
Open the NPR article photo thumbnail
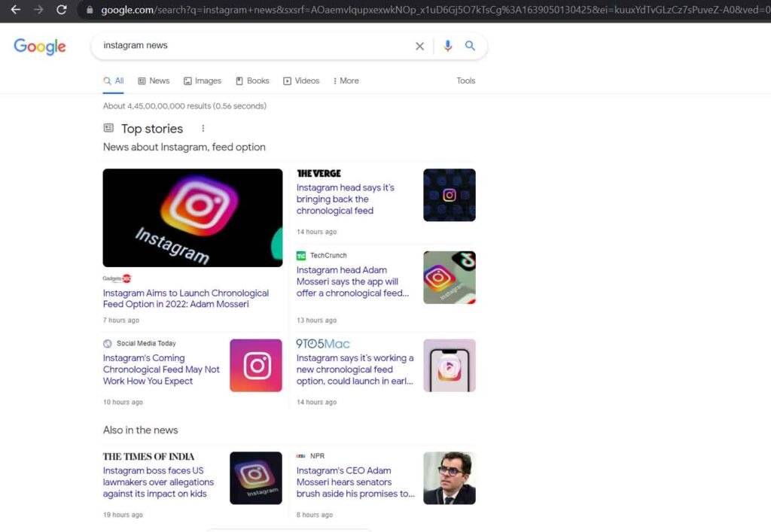pyautogui.click(x=449, y=478)
